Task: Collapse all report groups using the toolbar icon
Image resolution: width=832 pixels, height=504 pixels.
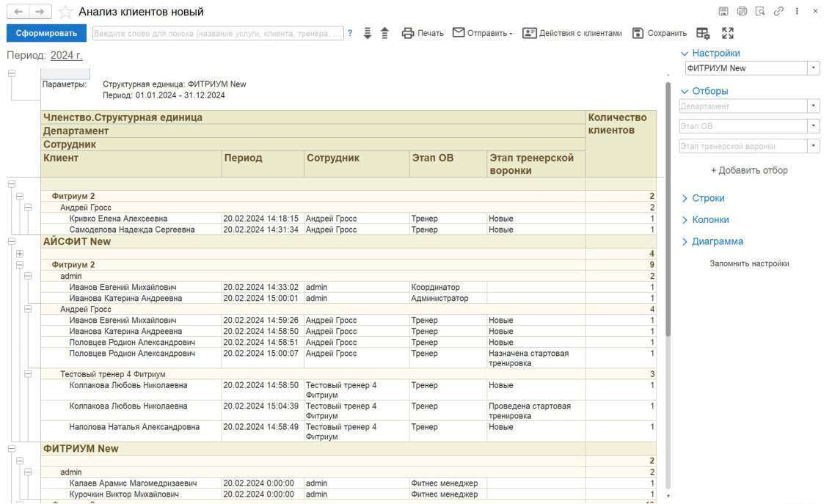Action: (x=384, y=33)
